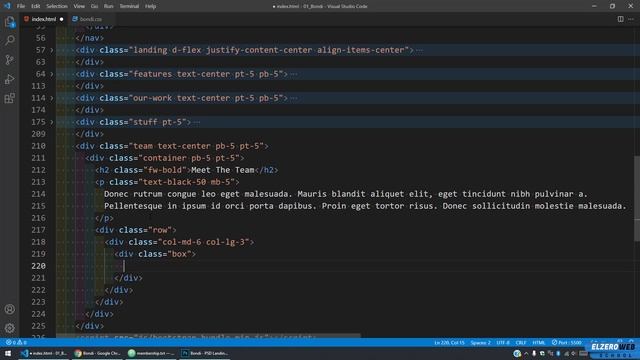The height and width of the screenshot is (360, 640).
Task: Click the VS Code logo icon in title bar
Action: pyautogui.click(x=7, y=6)
